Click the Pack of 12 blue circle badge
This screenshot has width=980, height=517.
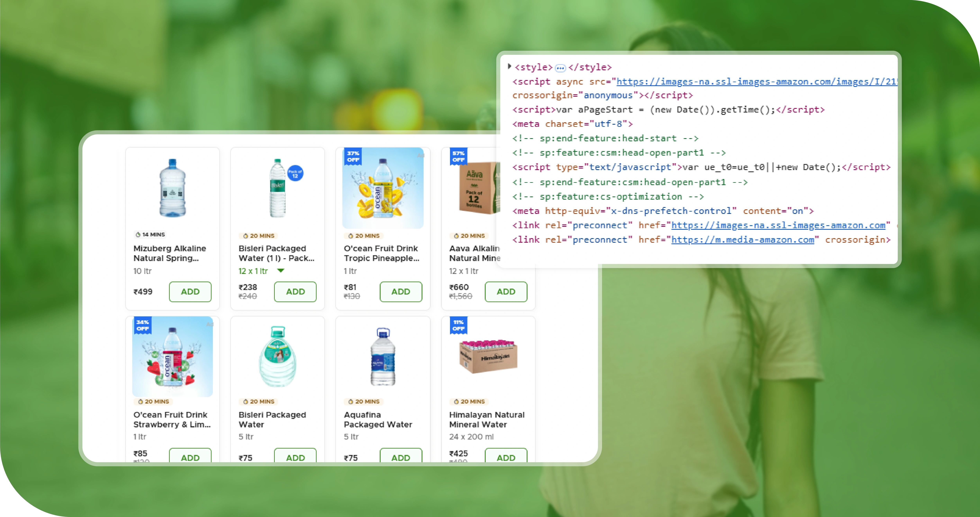(x=295, y=173)
